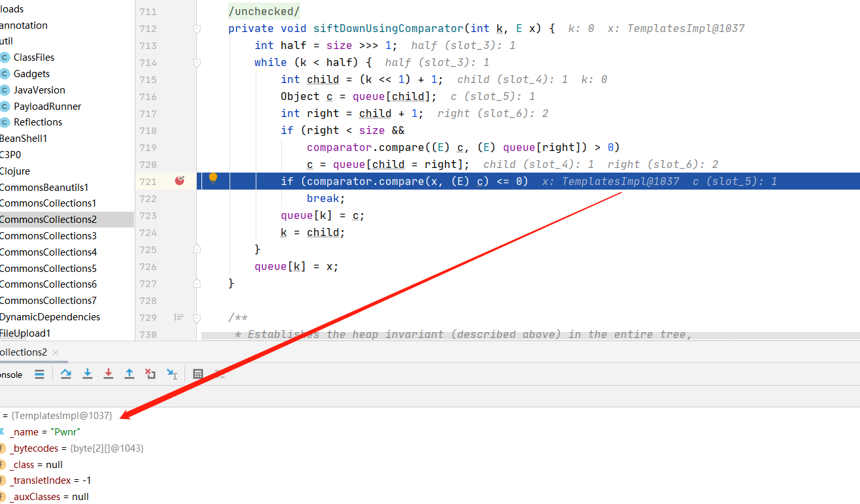This screenshot has width=860, height=504.
Task: Click the 'k = child;' statement on line 724
Action: click(x=313, y=233)
